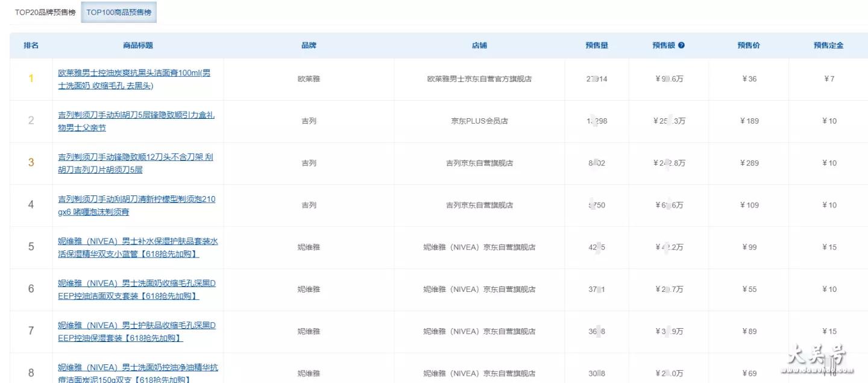Click 妮维雅京东自营旗舰店 in rank 6 row
This screenshot has width=868, height=383.
click(479, 290)
